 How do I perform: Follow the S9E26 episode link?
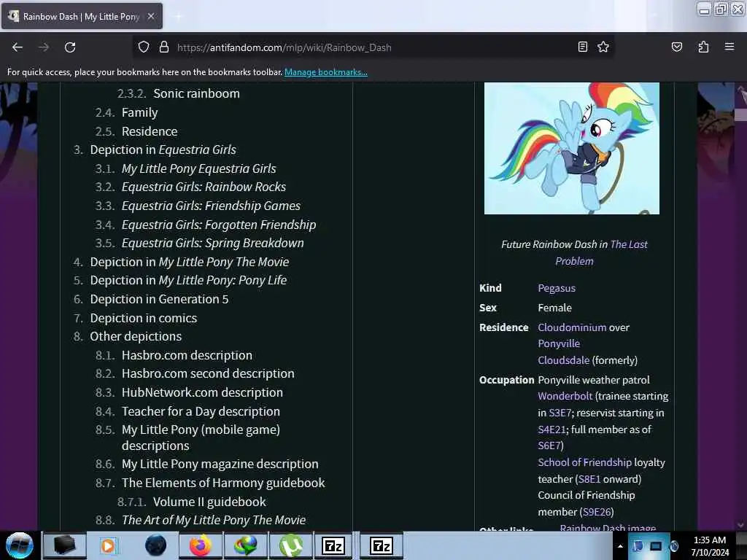click(x=597, y=512)
